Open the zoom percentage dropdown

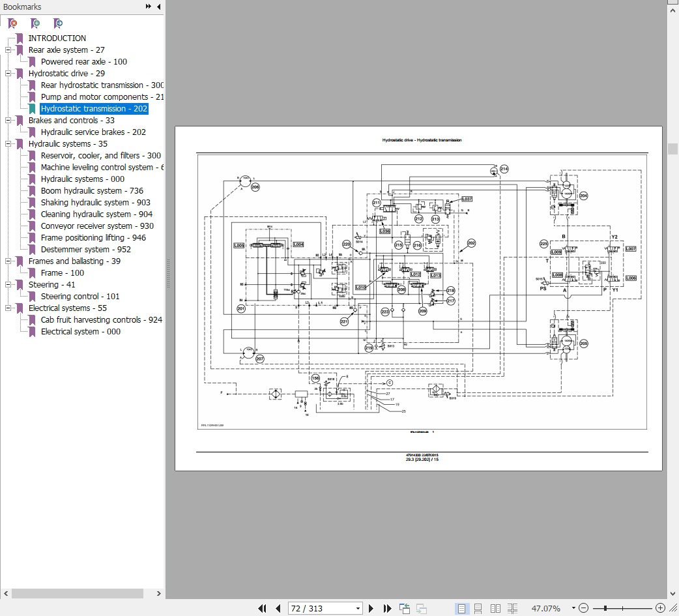pyautogui.click(x=573, y=608)
